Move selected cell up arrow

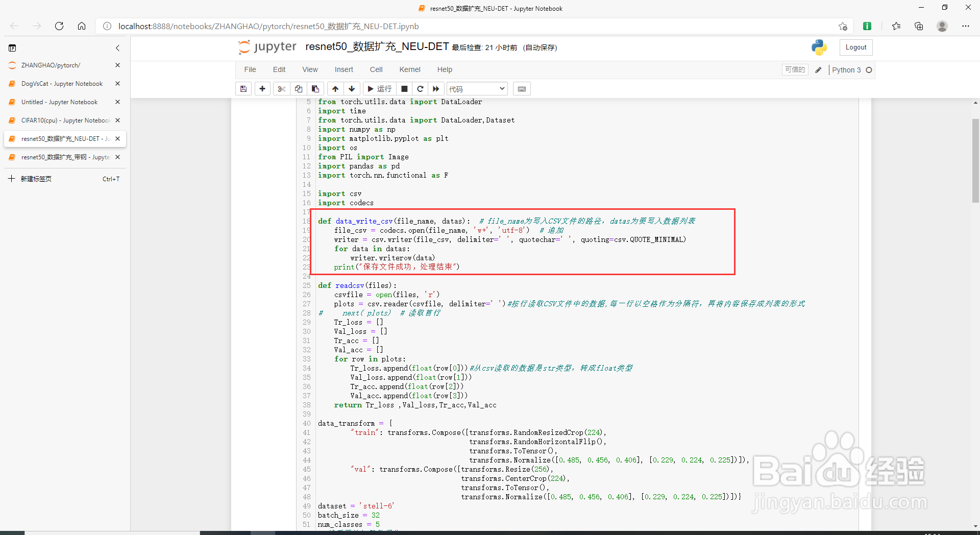[x=335, y=89]
